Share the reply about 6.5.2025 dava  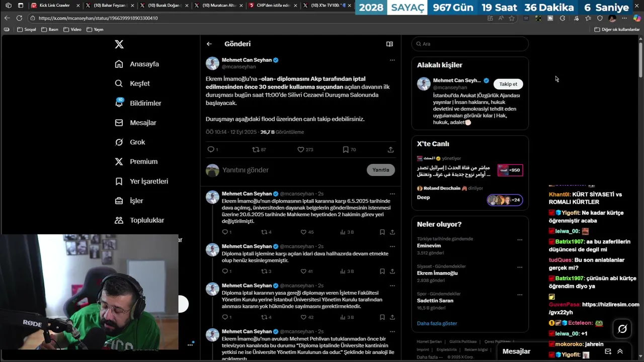(x=392, y=232)
